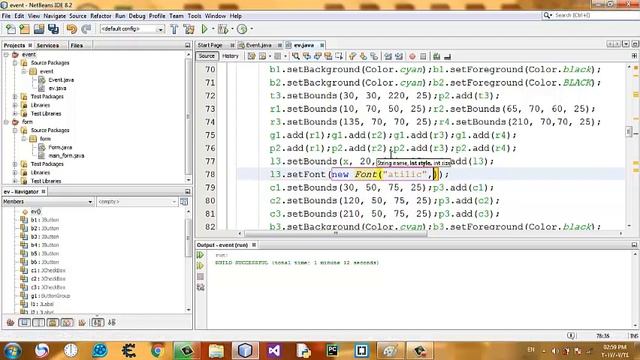The image size is (640, 360).
Task: Select Event.java in the Projects tree
Action: point(61,80)
